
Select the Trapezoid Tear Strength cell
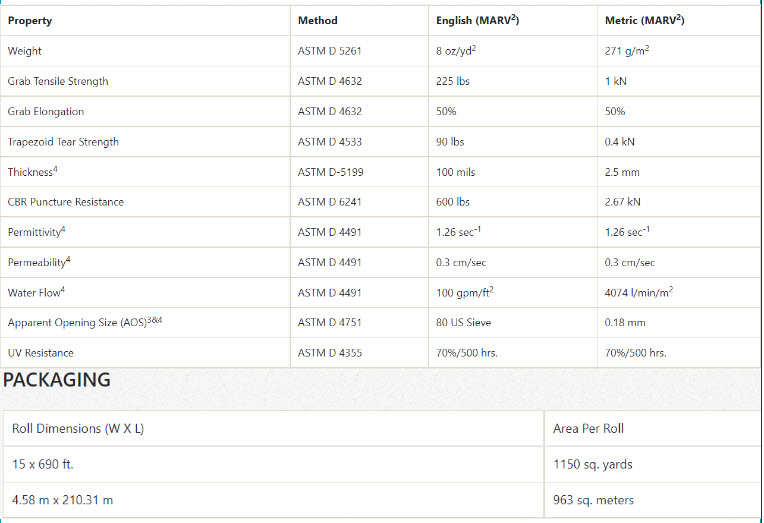coord(63,142)
